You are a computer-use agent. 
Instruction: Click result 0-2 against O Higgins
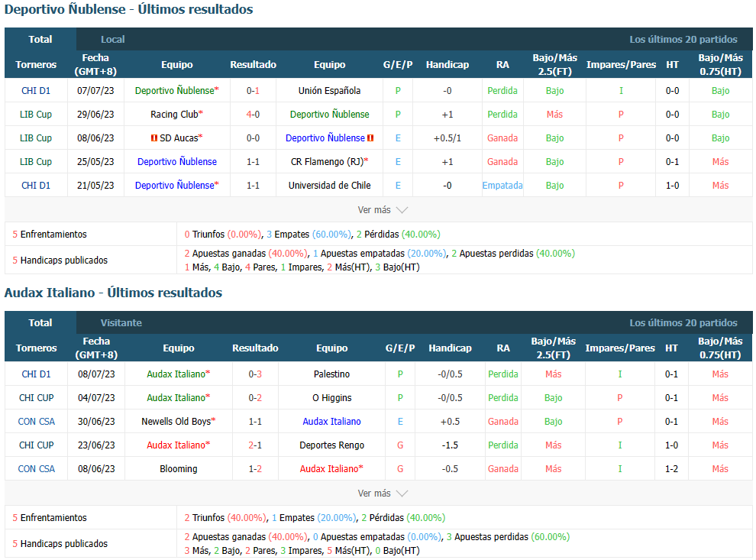pos(255,397)
